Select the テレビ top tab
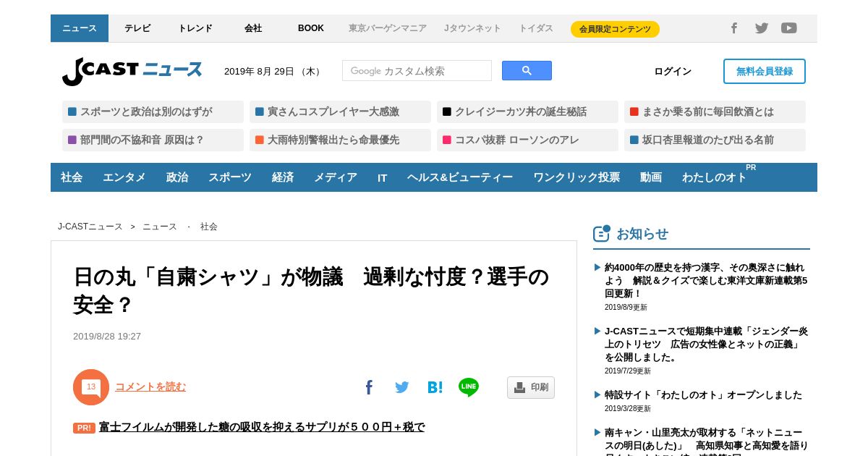The height and width of the screenshot is (456, 868). click(137, 28)
